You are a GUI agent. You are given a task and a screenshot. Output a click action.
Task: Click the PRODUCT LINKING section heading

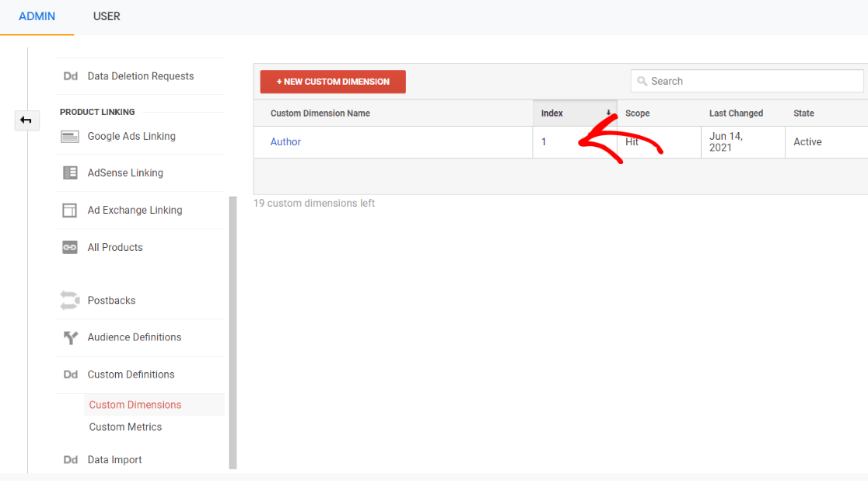(x=97, y=112)
